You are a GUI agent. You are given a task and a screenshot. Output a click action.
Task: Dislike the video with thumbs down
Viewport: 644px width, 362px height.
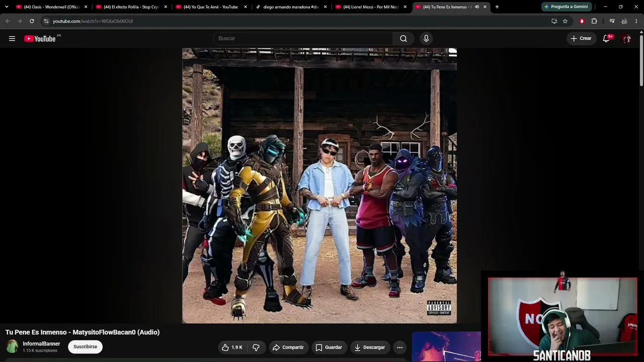(256, 347)
